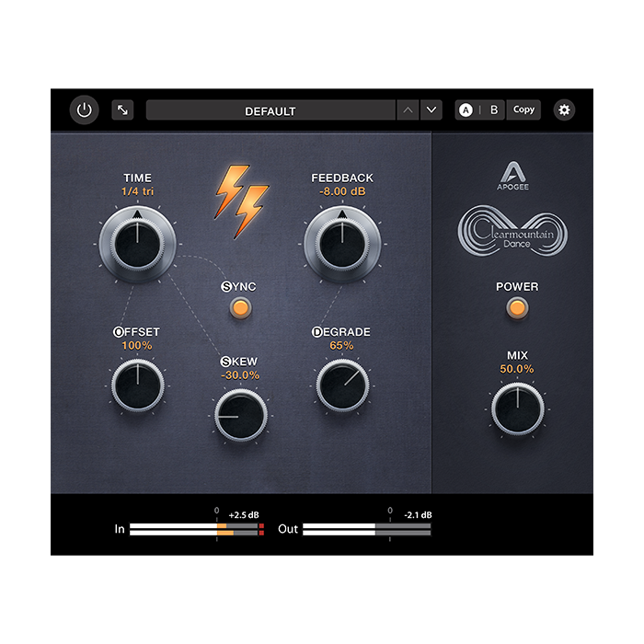
Task: Click the Clearmountain Dance infinity logo
Action: click(512, 231)
